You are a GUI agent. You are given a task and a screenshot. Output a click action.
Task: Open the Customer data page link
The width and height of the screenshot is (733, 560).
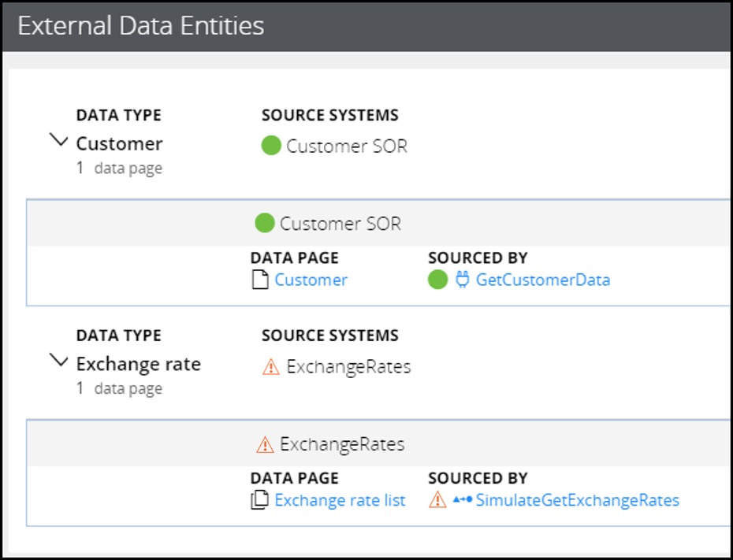click(311, 280)
